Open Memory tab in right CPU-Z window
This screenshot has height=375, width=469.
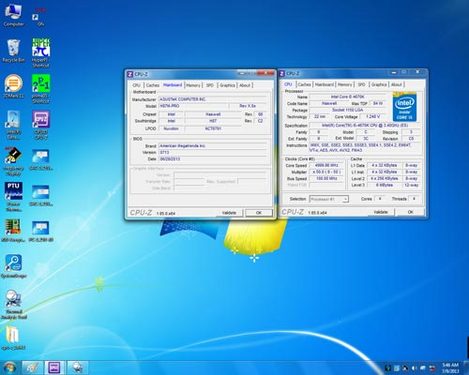click(345, 85)
